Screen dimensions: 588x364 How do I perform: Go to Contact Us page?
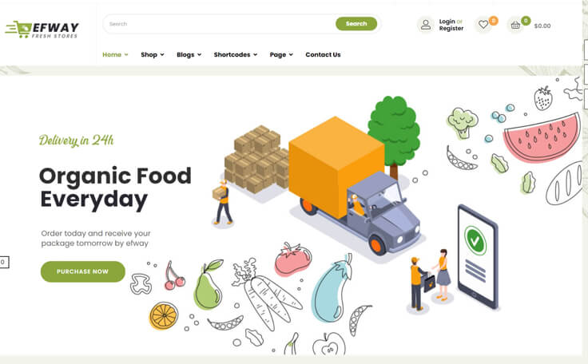(x=323, y=55)
